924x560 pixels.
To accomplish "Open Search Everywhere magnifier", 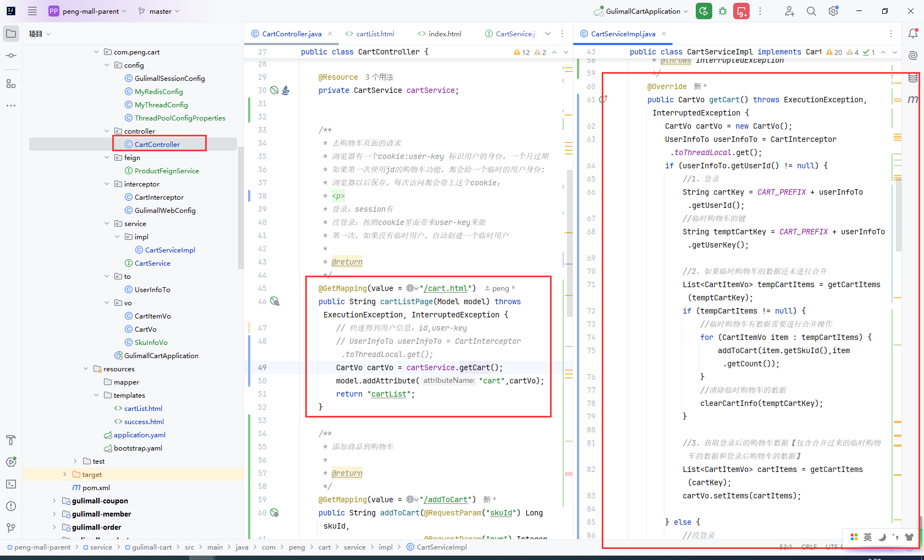I will point(811,11).
